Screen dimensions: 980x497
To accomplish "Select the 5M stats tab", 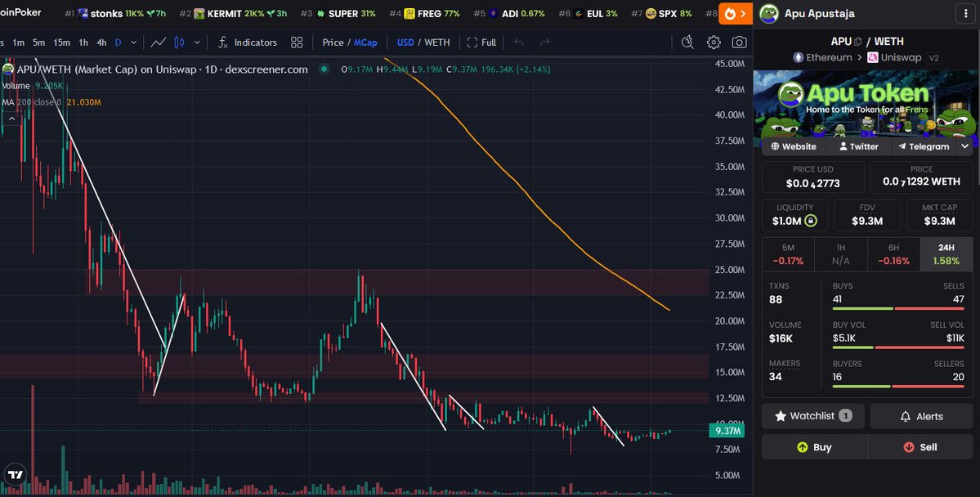I will (788, 254).
